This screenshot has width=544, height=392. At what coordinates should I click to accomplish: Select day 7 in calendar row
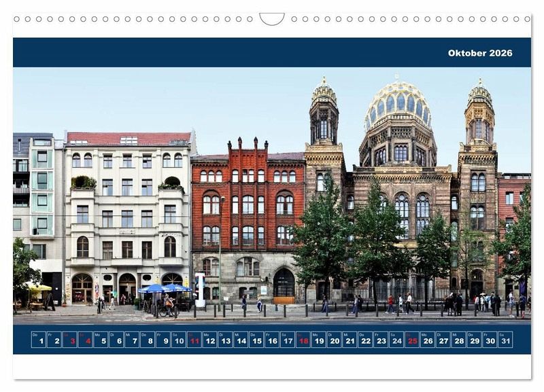[132, 340]
